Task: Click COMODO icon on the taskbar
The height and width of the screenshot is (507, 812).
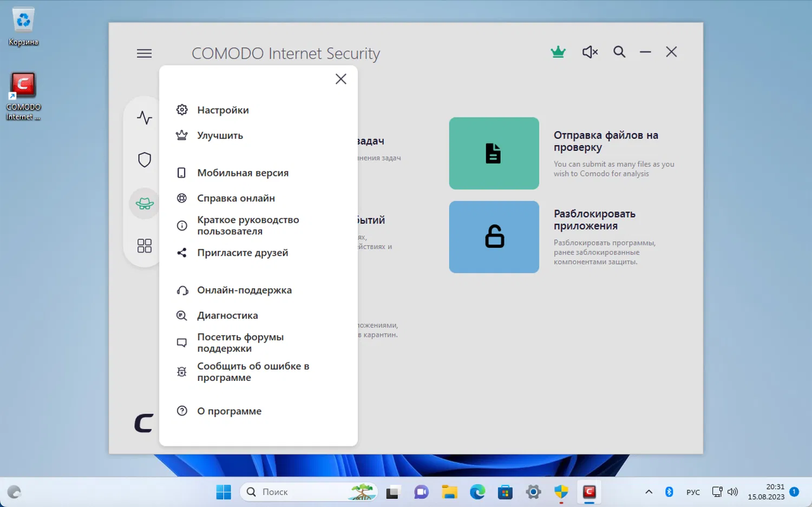Action: [x=590, y=492]
